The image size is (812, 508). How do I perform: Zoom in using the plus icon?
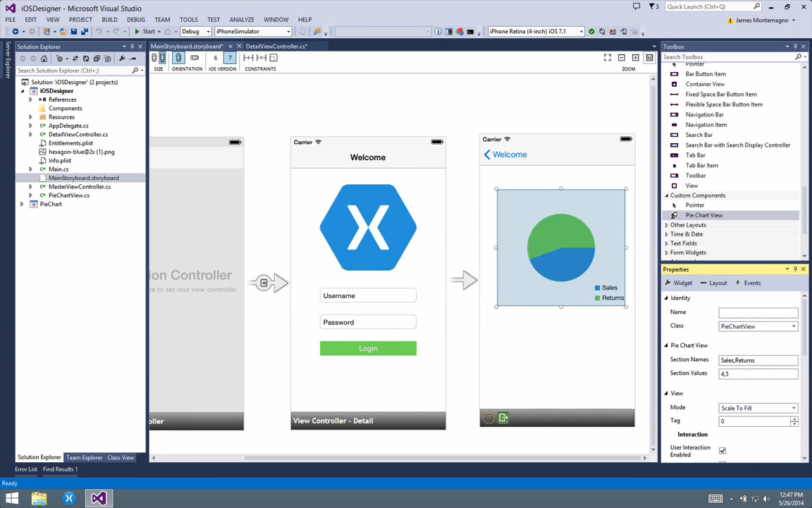tap(636, 58)
